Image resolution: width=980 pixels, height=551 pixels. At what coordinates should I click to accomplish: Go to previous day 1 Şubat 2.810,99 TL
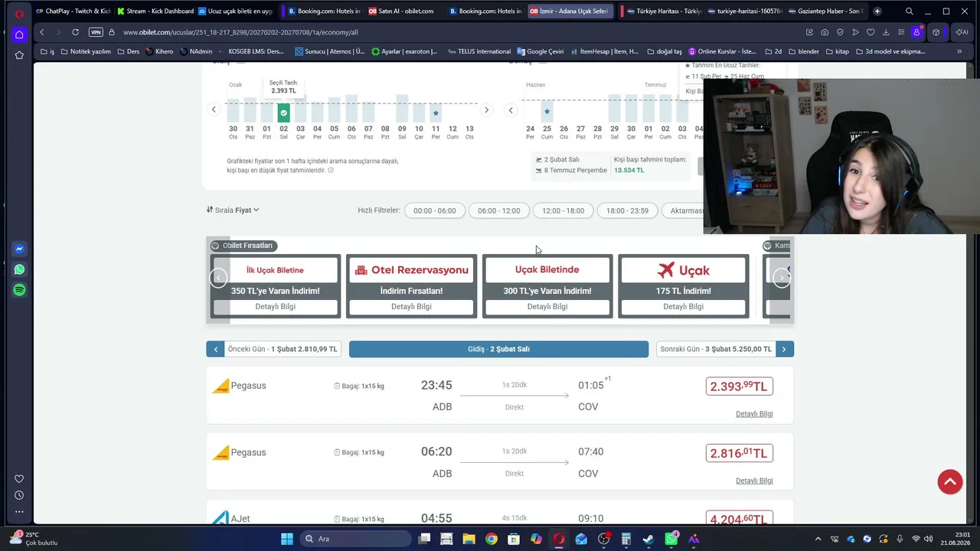(273, 349)
